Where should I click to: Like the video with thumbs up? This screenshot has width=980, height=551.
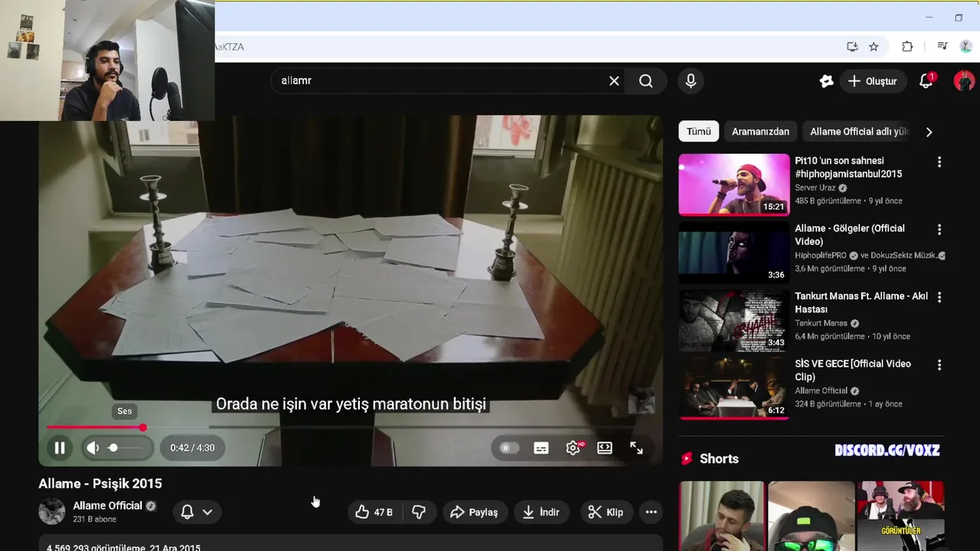374,512
